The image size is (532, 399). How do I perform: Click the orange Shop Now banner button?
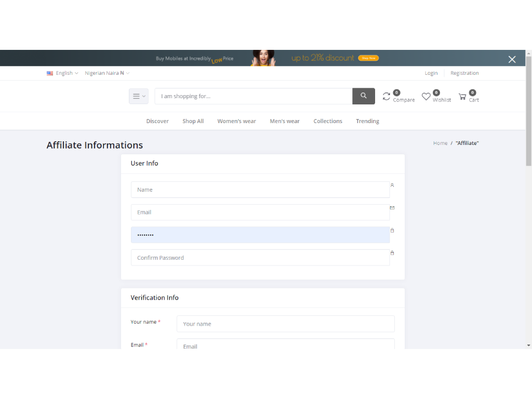368,58
